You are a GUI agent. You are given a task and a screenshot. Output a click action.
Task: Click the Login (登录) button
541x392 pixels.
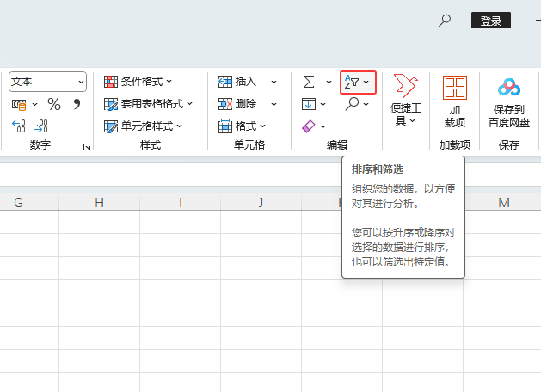click(x=490, y=21)
